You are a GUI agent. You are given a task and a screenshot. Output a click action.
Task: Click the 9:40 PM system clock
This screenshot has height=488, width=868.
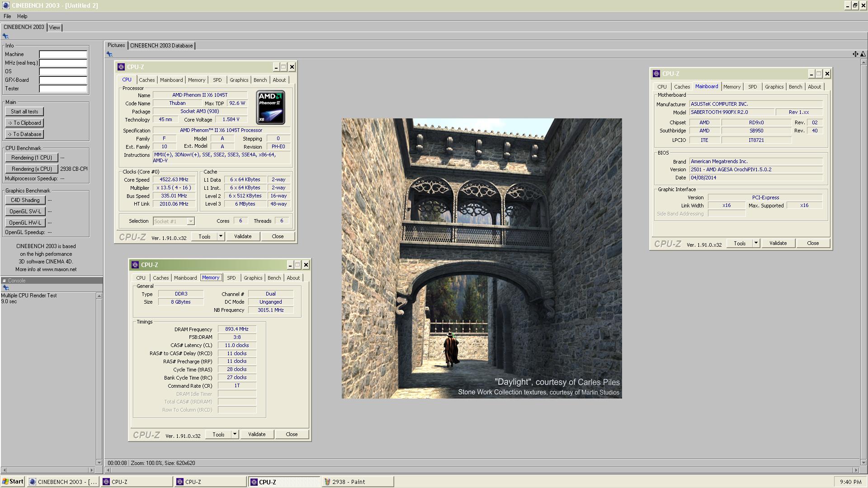coord(850,482)
